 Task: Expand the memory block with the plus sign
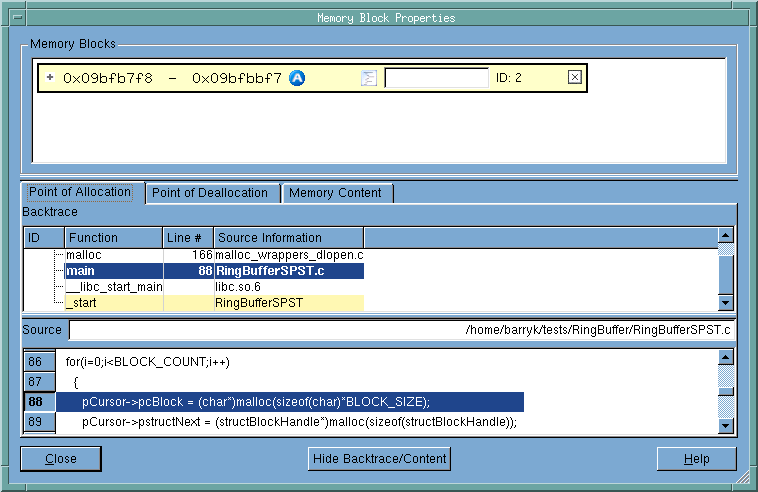pos(50,77)
